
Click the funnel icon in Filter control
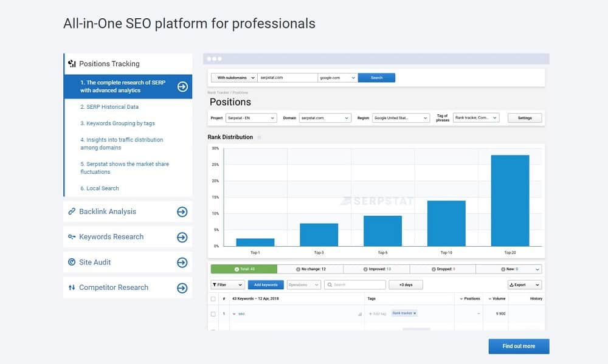coord(215,284)
